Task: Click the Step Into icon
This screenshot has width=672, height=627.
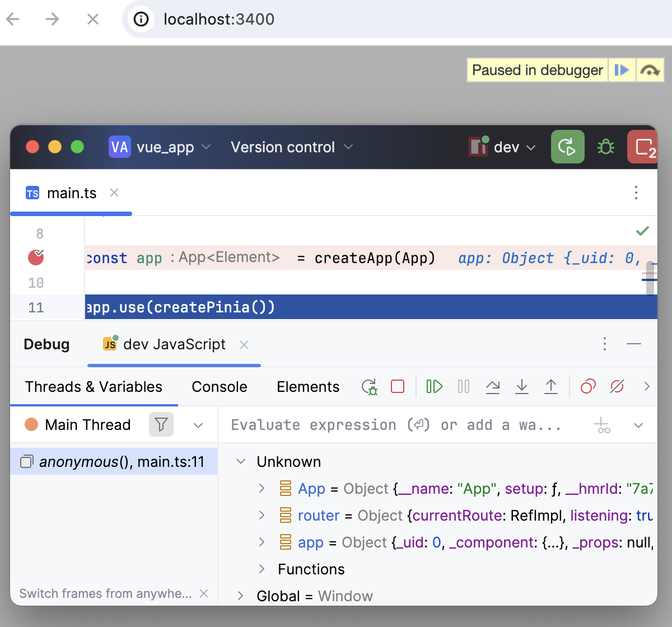Action: click(x=522, y=386)
